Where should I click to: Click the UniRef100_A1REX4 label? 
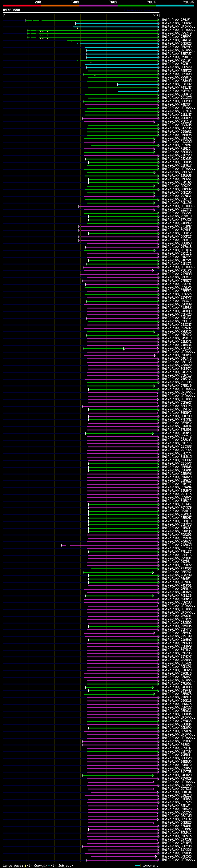tap(177, 149)
